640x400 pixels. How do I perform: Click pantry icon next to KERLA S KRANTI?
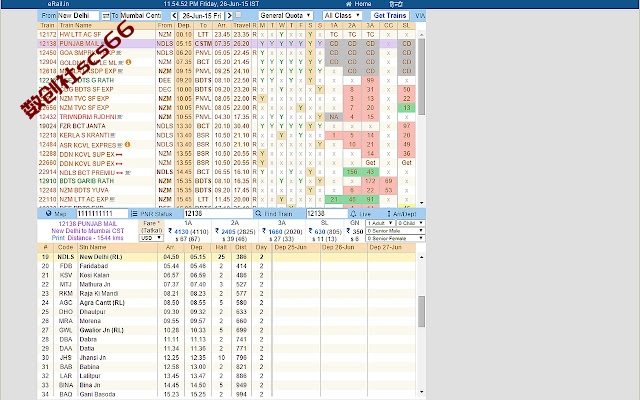click(x=113, y=136)
